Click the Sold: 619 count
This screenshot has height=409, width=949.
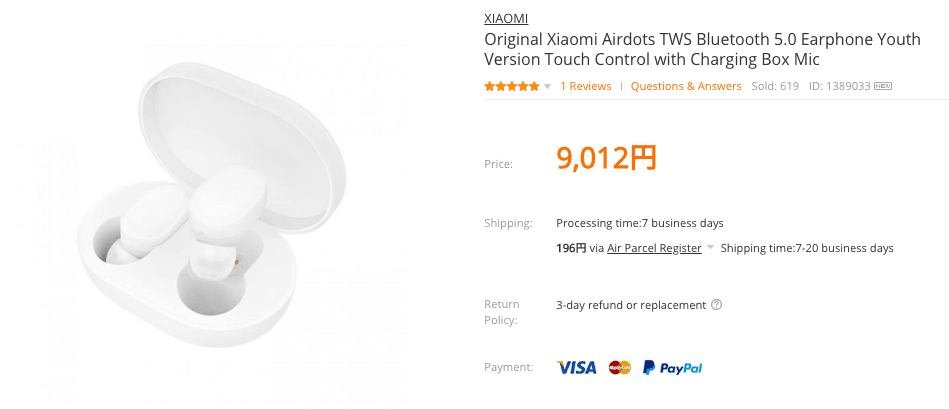pyautogui.click(x=775, y=86)
